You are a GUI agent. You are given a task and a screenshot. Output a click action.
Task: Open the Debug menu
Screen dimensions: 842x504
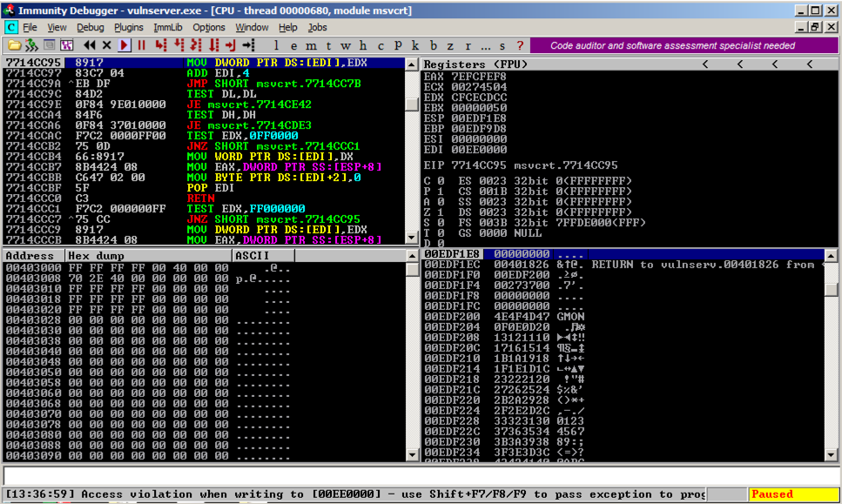[x=90, y=27]
